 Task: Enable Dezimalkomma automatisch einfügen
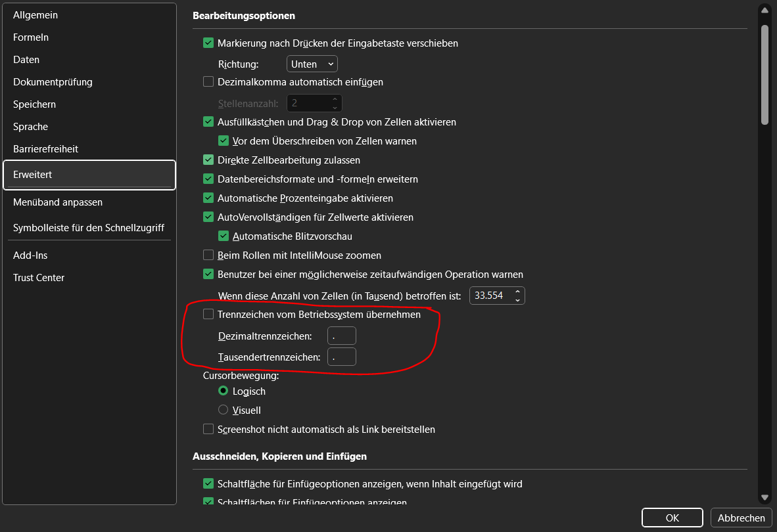pos(208,81)
